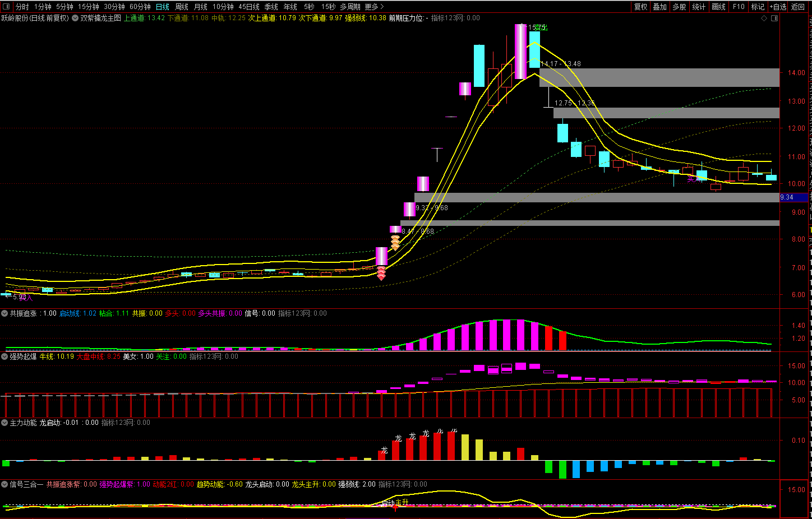Open the 叠加 overlay tool
The width and height of the screenshot is (812, 519).
659,7
